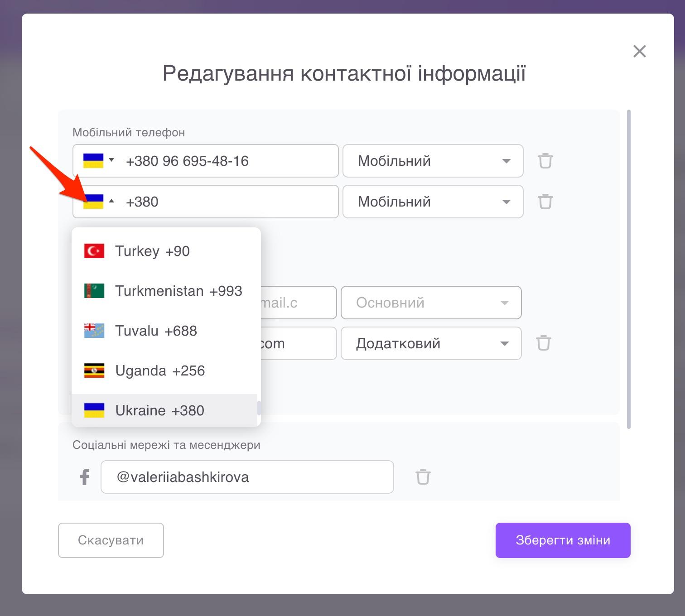685x616 pixels.
Task: Remove the Facebook account via trash icon
Action: pyautogui.click(x=423, y=477)
